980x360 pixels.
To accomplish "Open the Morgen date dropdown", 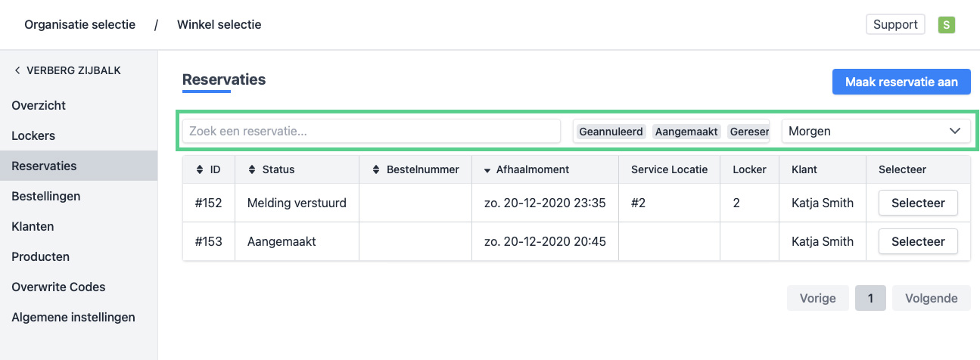I will [x=876, y=131].
